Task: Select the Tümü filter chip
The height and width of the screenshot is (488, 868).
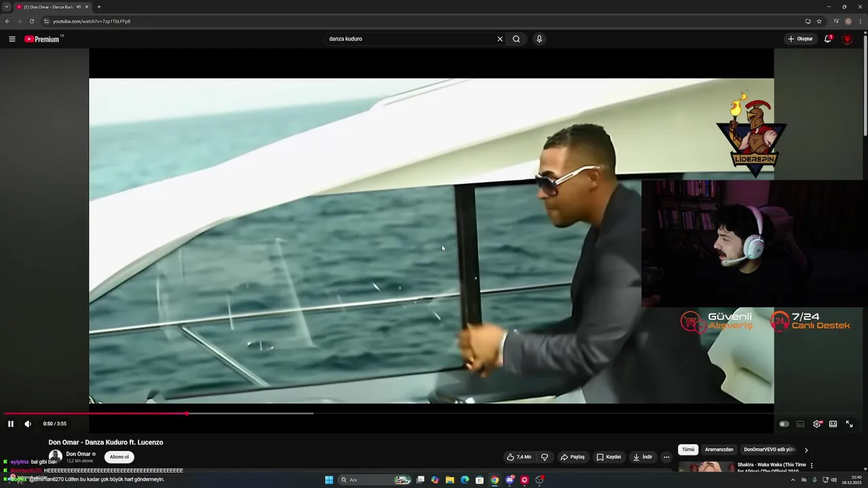Action: pos(688,449)
